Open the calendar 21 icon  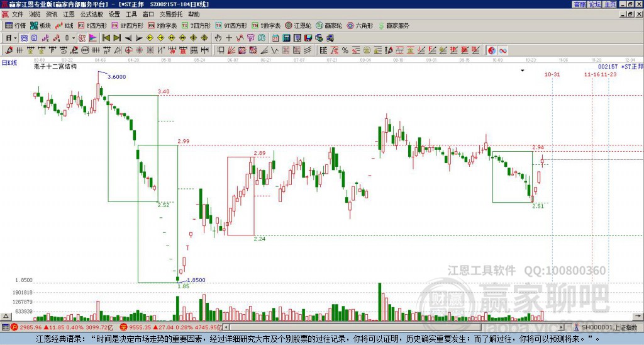[275, 38]
